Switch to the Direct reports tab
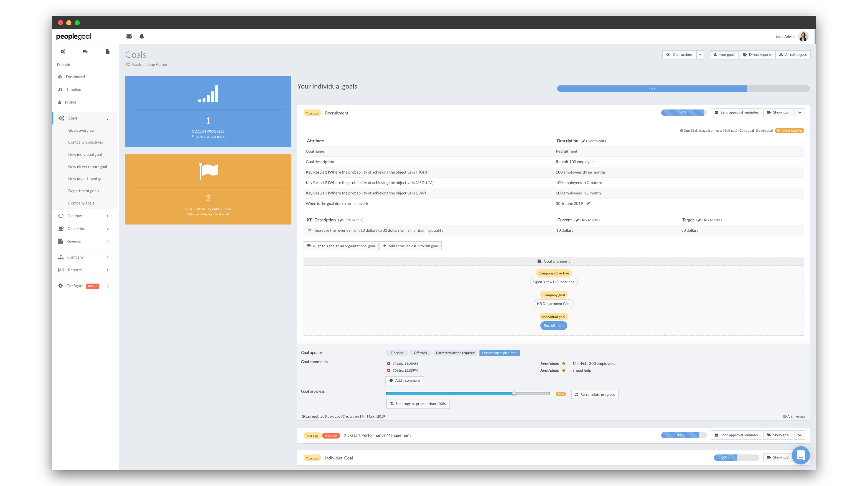Screen dimensions: 868x486 point(757,55)
